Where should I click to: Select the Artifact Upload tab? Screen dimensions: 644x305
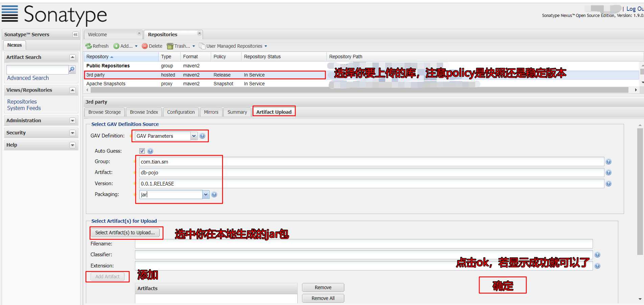(274, 112)
